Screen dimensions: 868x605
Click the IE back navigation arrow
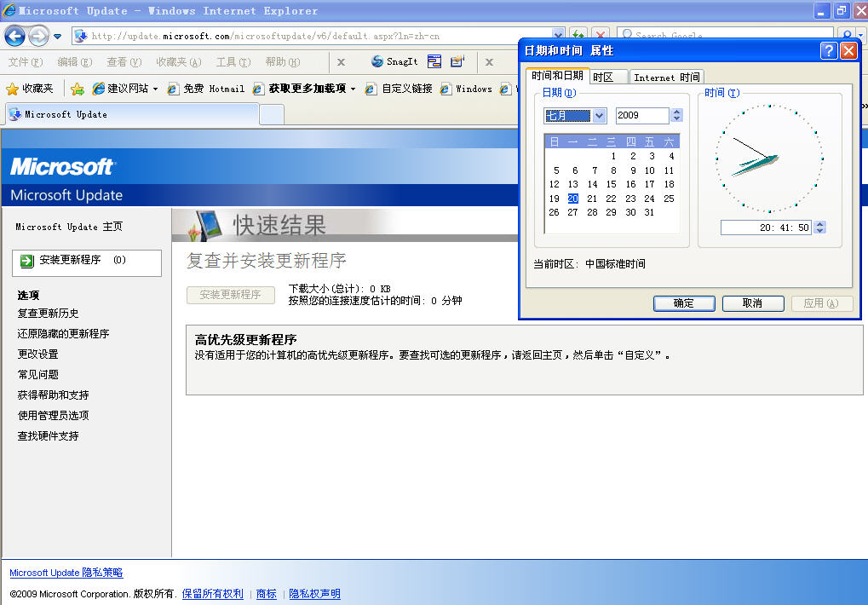(14, 37)
